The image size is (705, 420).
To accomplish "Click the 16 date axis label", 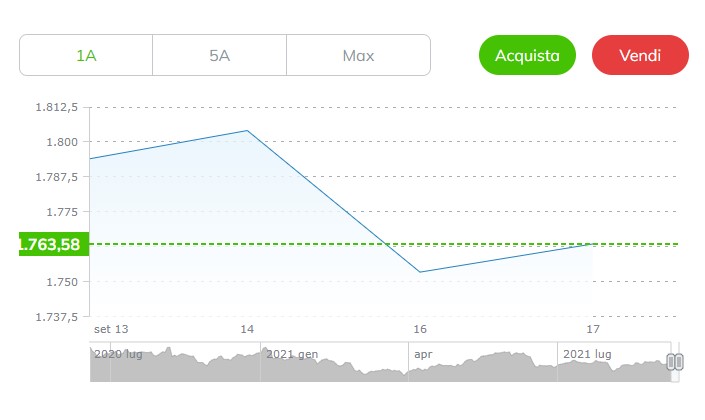I will 420,329.
